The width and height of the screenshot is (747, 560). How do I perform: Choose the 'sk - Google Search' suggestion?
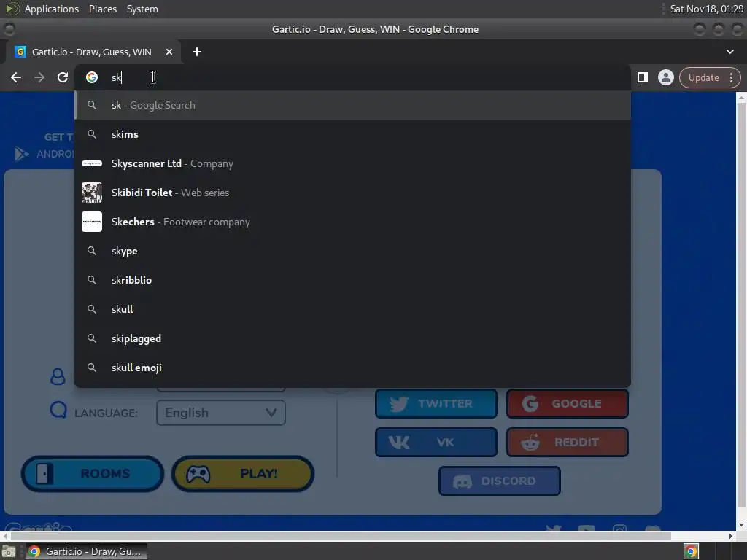click(353, 105)
